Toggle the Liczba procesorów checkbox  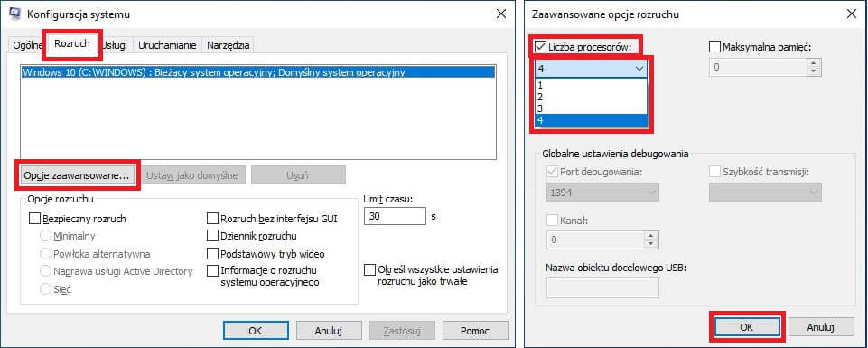pyautogui.click(x=540, y=47)
